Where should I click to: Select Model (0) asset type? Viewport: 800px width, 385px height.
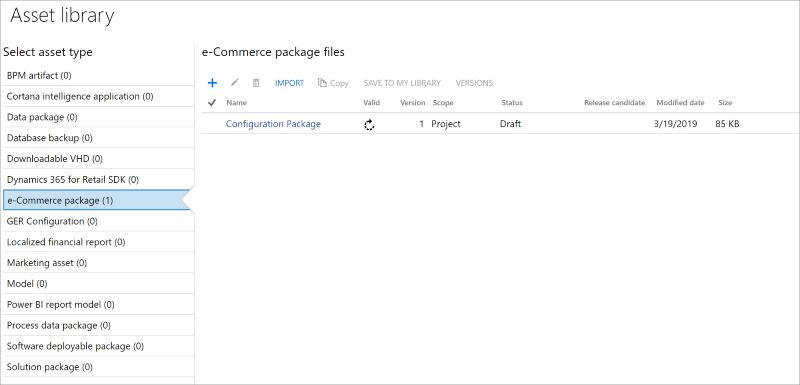pyautogui.click(x=97, y=284)
